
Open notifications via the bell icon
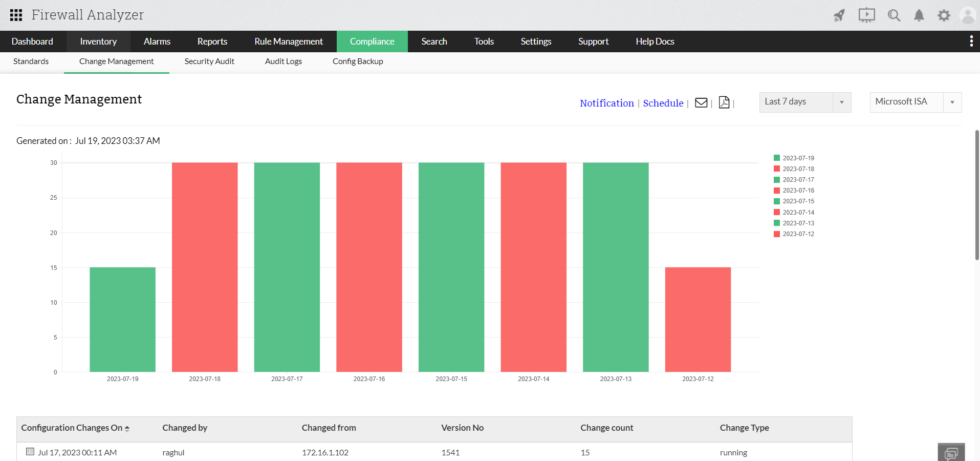point(919,15)
